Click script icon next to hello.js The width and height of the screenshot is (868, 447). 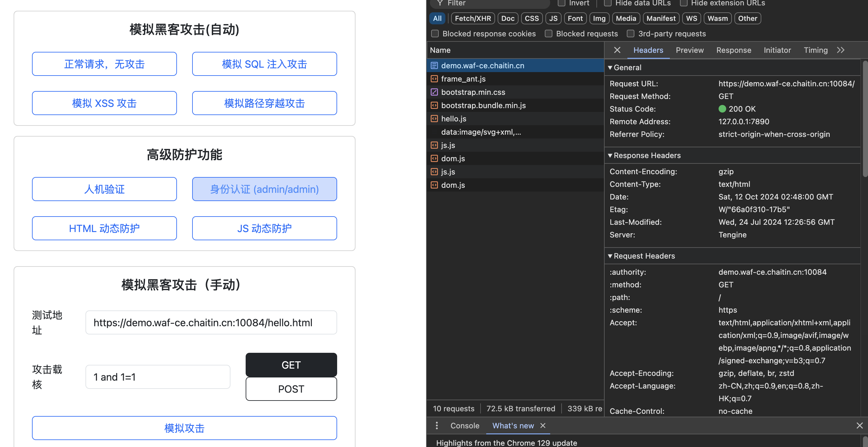tap(434, 119)
